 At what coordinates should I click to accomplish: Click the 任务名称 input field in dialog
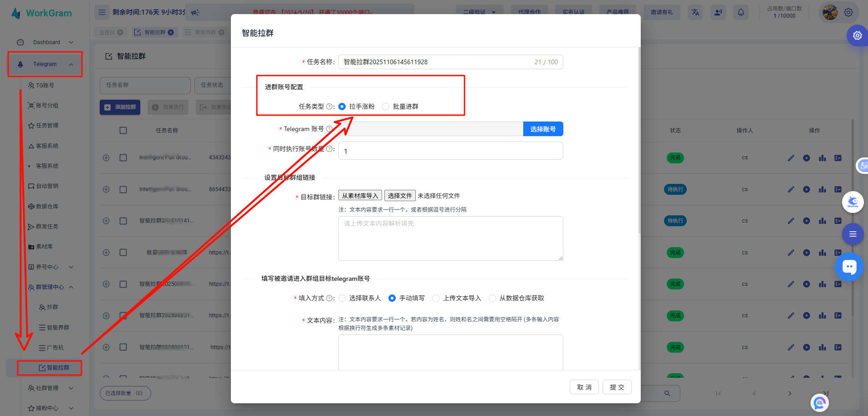point(437,62)
